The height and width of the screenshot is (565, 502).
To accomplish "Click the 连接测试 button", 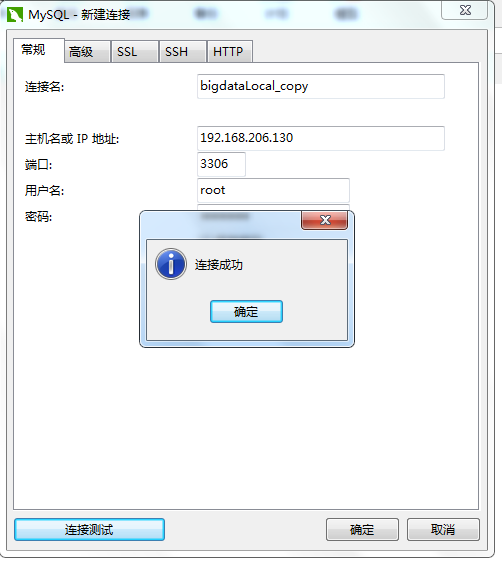I will click(x=89, y=529).
